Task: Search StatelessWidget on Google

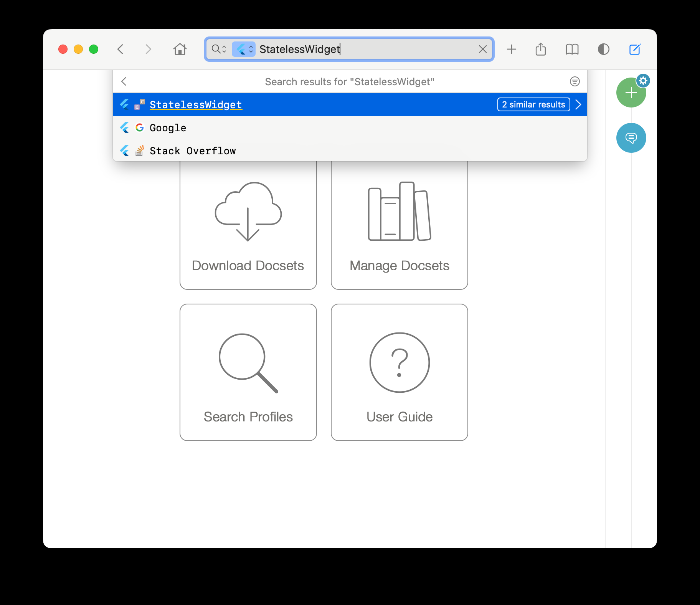Action: pyautogui.click(x=350, y=128)
